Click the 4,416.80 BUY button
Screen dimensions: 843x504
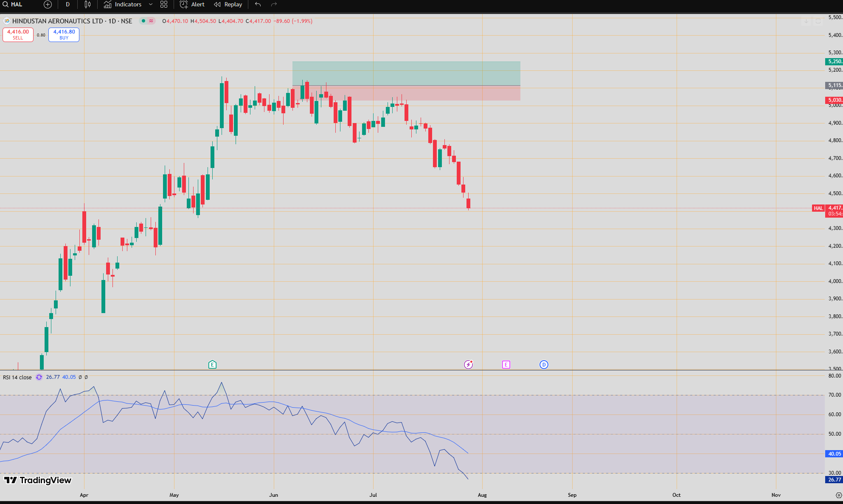(x=64, y=34)
